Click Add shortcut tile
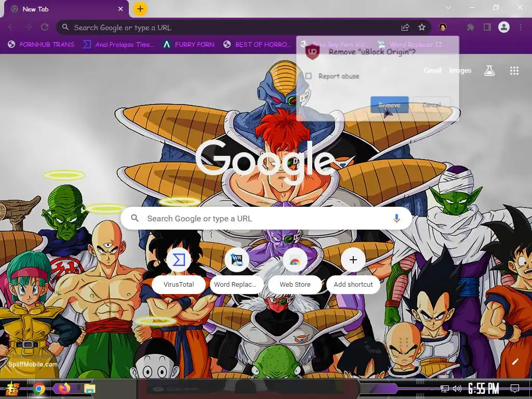The width and height of the screenshot is (532, 399). 353,270
